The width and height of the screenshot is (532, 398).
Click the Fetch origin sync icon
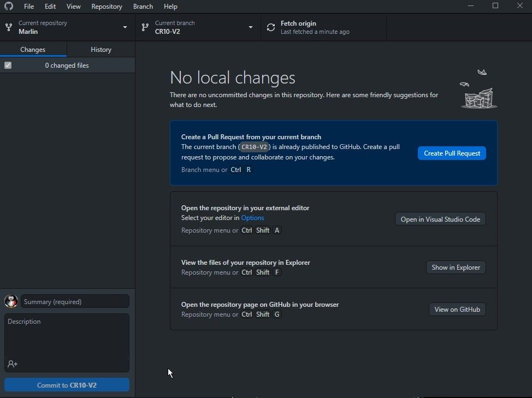tap(271, 27)
